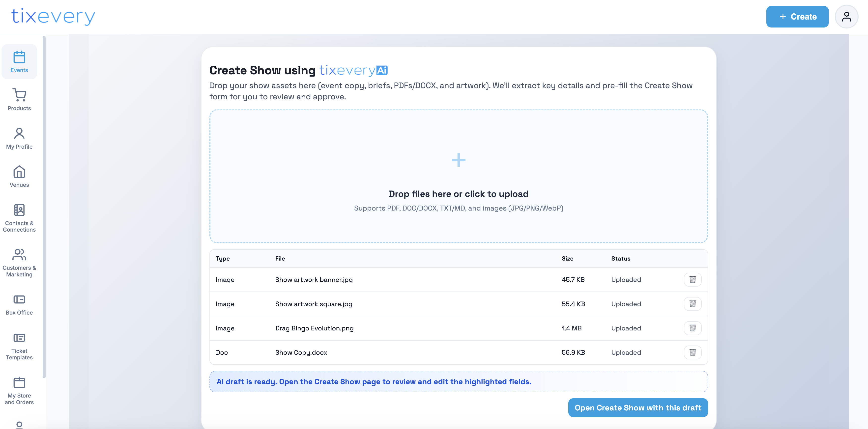Select the Drag Bingo Evolution.png filename
Viewport: 868px width, 429px height.
tap(314, 328)
